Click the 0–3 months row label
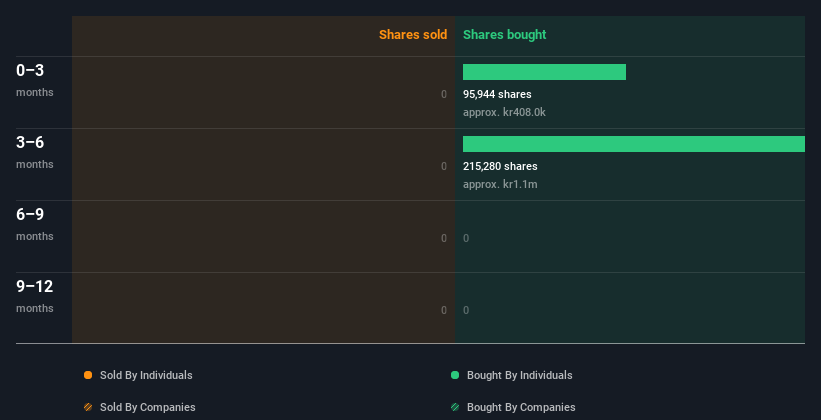This screenshot has height=420, width=821. [x=35, y=80]
